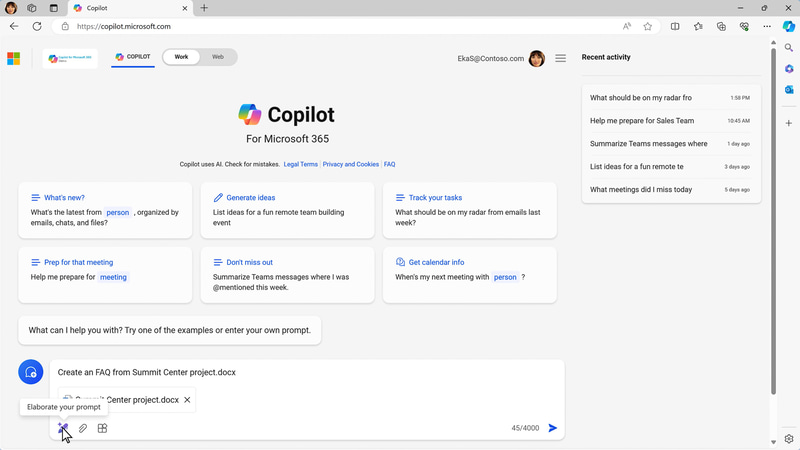The height and width of the screenshot is (450, 800).
Task: Open Outlook from the Edge sidebar
Action: point(789,90)
